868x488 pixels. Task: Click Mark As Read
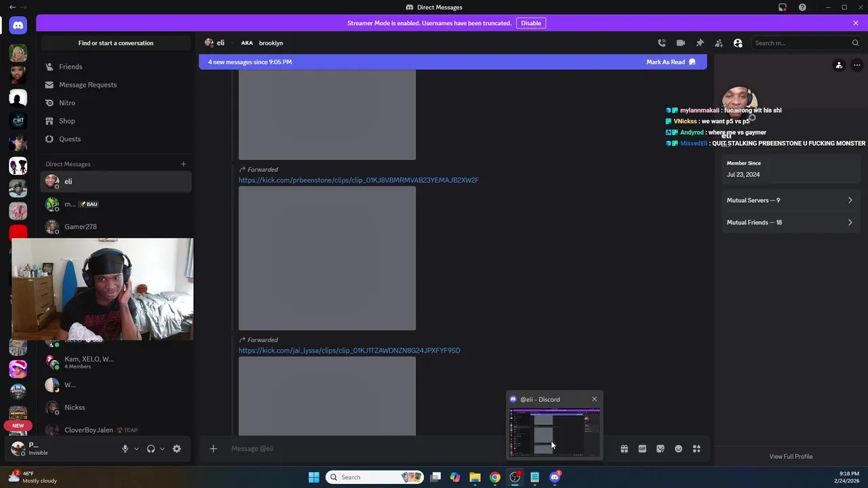(671, 62)
